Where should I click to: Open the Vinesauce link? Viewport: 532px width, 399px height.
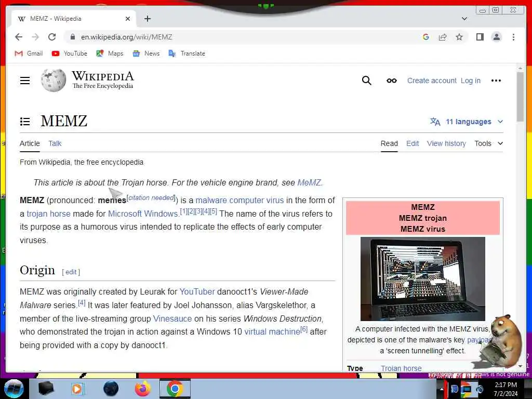tap(172, 319)
